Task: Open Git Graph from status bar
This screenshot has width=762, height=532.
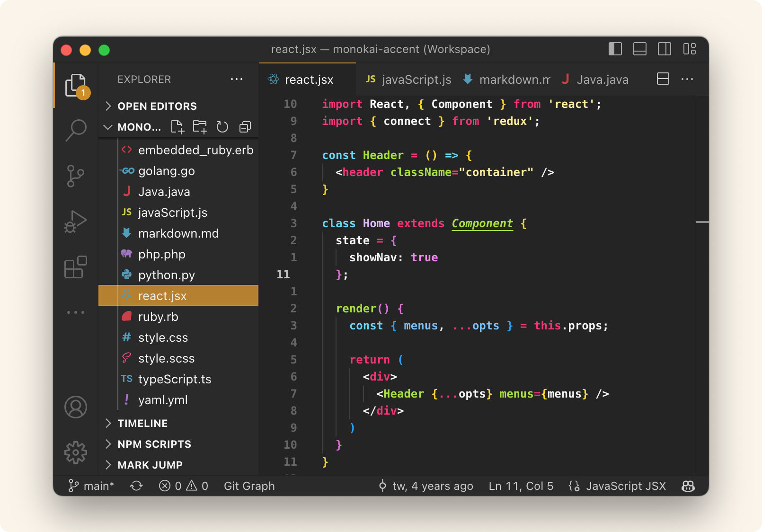Action: 249,486
